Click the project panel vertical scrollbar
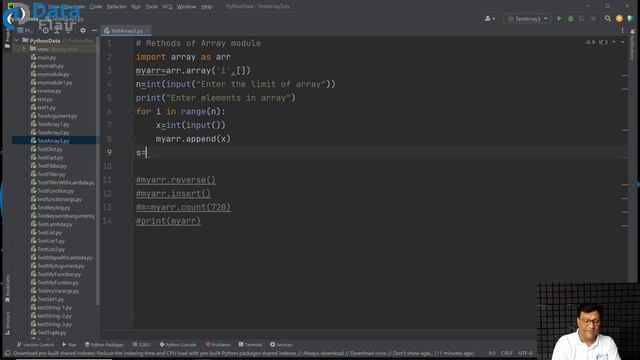This screenshot has width=640, height=360. tap(98, 171)
